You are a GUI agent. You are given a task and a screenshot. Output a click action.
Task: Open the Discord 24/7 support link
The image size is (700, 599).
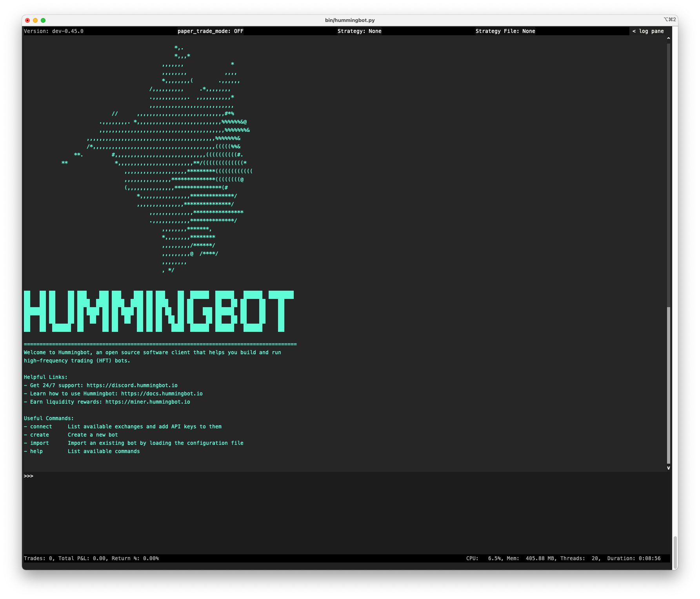(132, 385)
